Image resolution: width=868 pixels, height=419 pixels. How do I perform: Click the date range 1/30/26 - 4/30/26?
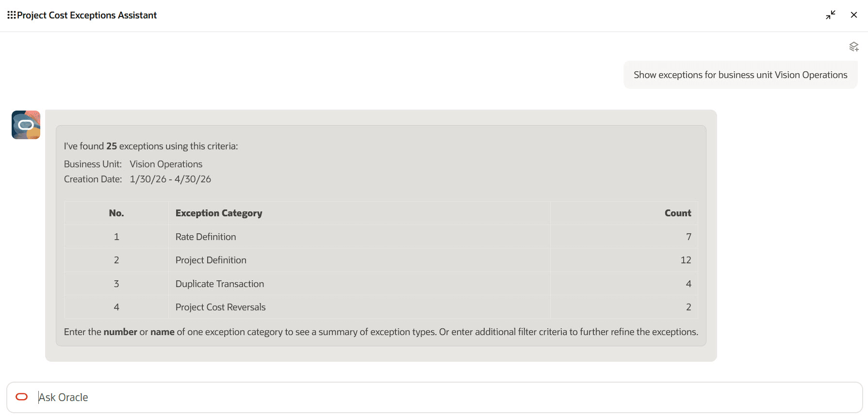coord(170,179)
